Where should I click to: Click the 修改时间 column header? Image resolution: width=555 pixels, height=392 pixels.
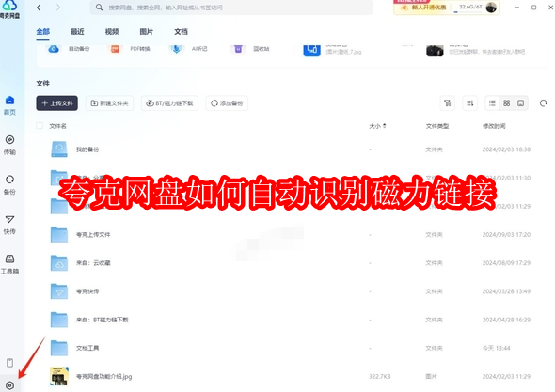click(494, 126)
